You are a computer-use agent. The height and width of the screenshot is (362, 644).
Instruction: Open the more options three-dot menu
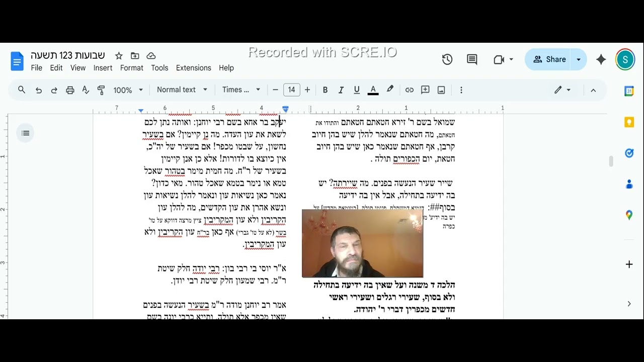pyautogui.click(x=461, y=90)
